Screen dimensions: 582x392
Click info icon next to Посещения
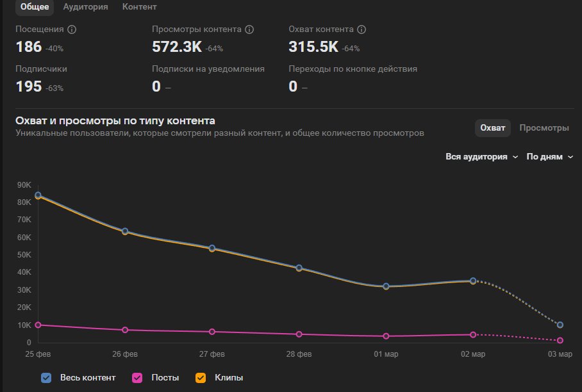click(72, 29)
